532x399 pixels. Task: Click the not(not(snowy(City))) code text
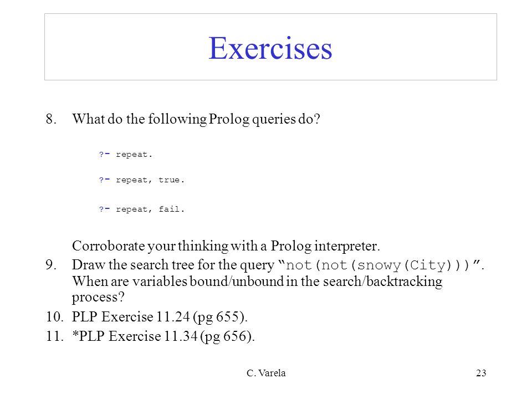[377, 265]
